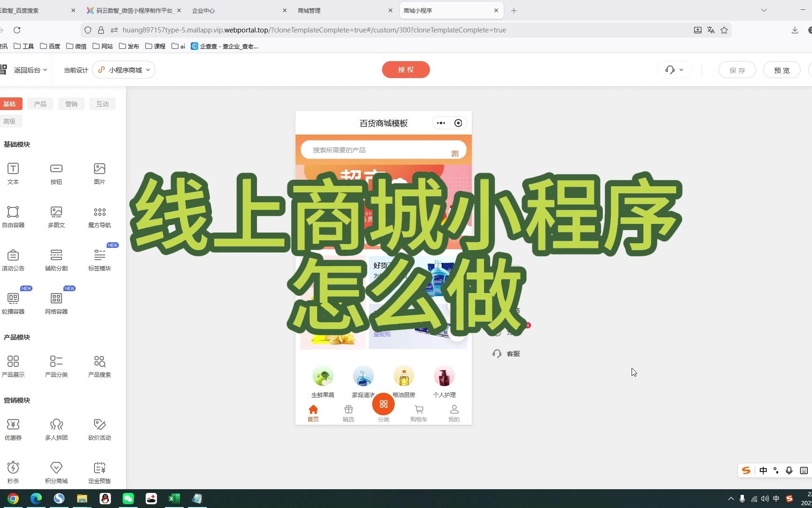
Task: Open WeChat from the Windows taskbar
Action: coord(128,499)
